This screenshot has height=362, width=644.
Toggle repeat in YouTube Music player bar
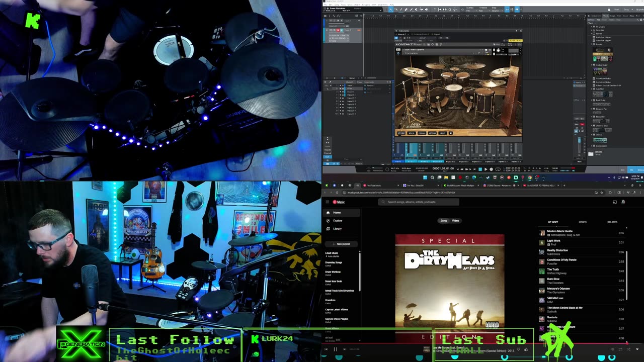tap(620, 349)
